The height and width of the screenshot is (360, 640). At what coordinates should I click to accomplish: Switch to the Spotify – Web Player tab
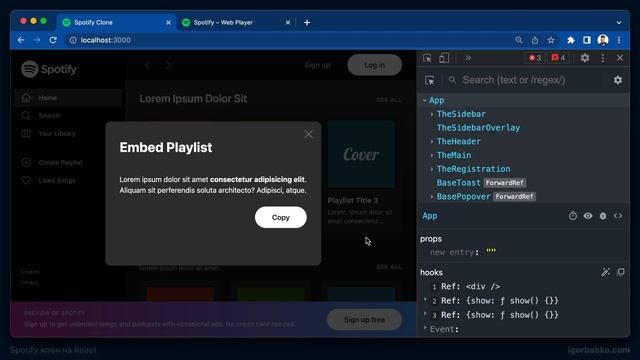(236, 22)
